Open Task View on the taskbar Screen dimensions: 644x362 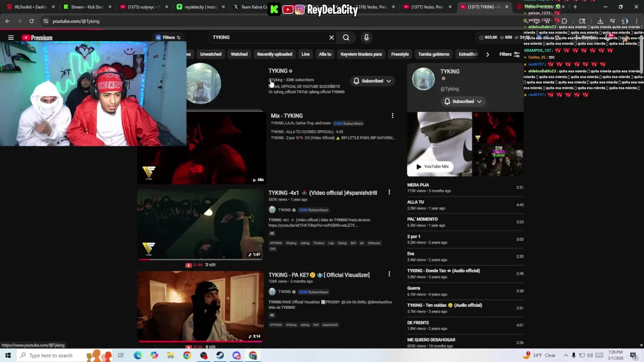121,355
